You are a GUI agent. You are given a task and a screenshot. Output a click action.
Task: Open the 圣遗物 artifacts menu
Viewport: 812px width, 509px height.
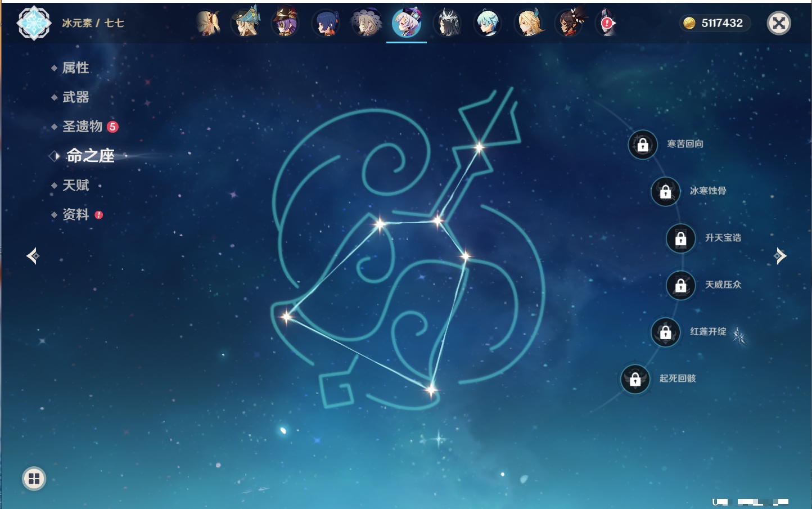coord(83,127)
